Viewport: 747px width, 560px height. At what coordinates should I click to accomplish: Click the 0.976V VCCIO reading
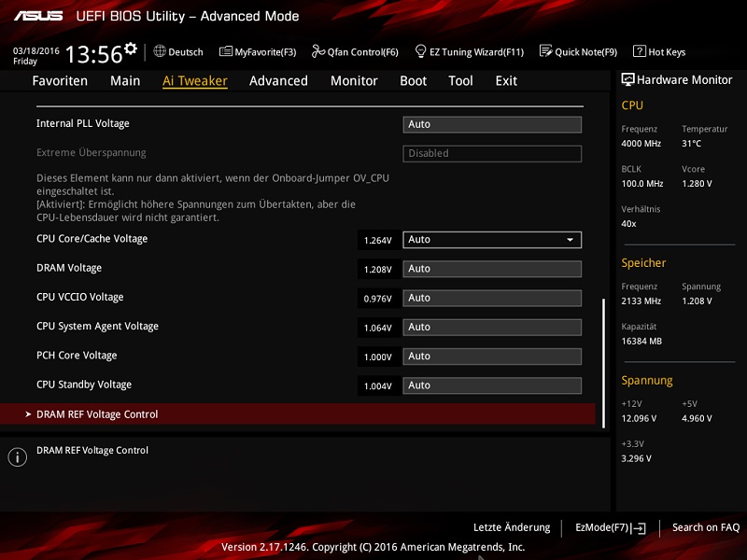point(378,299)
